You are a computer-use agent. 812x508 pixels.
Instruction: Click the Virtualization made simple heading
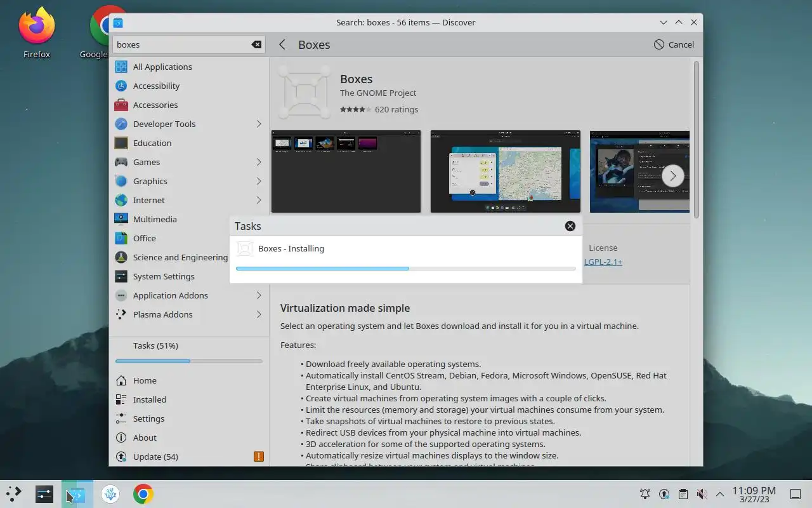pos(345,308)
